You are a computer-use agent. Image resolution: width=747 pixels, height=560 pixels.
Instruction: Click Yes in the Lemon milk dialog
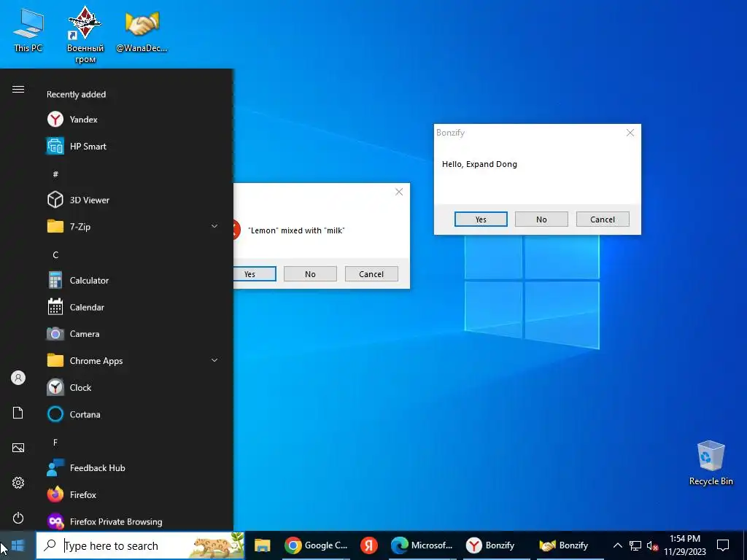(x=255, y=274)
